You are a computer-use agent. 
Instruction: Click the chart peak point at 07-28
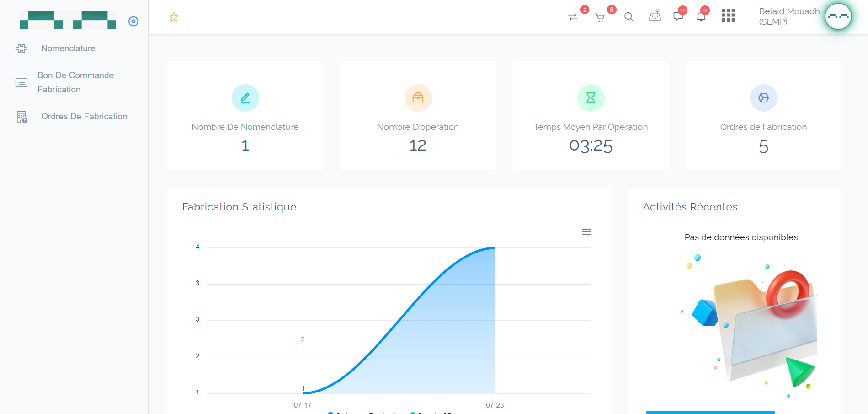pyautogui.click(x=495, y=248)
